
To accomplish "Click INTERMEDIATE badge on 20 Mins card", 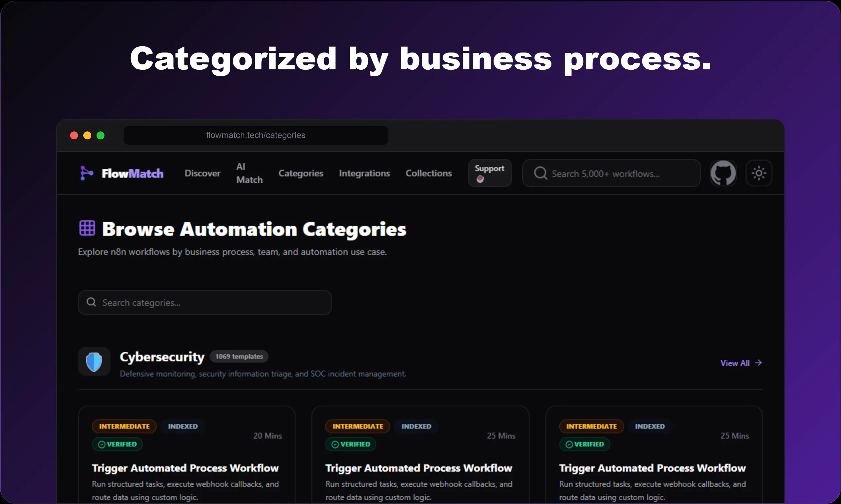I will click(124, 426).
